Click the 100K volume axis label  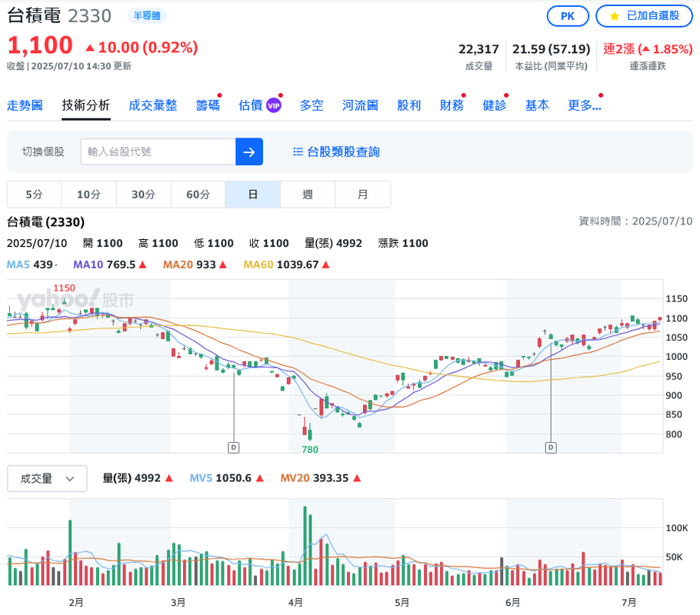click(677, 528)
